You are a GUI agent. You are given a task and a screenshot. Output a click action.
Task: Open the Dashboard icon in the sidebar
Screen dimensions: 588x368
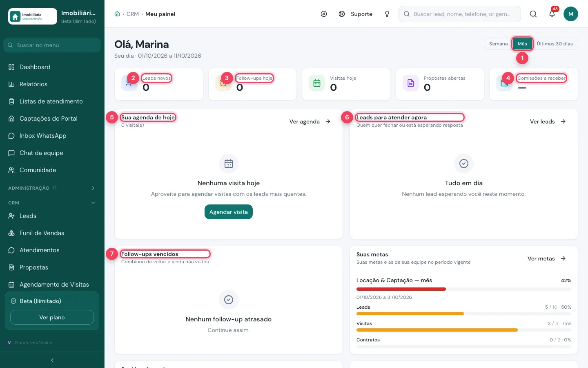coord(11,67)
